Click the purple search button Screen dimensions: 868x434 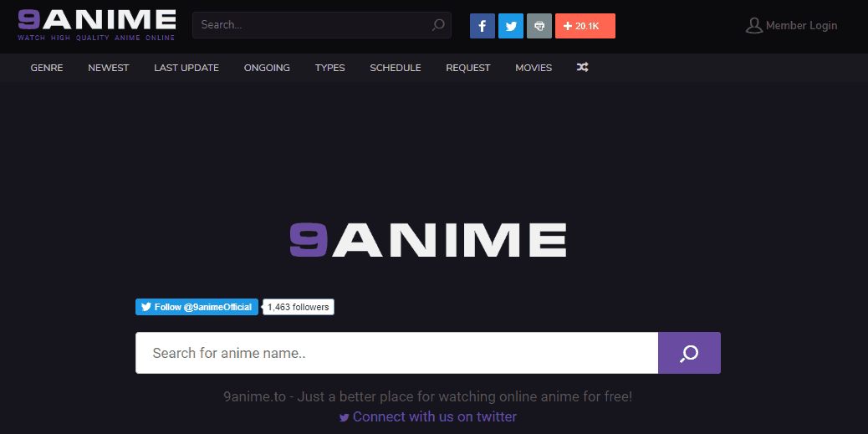(x=689, y=353)
